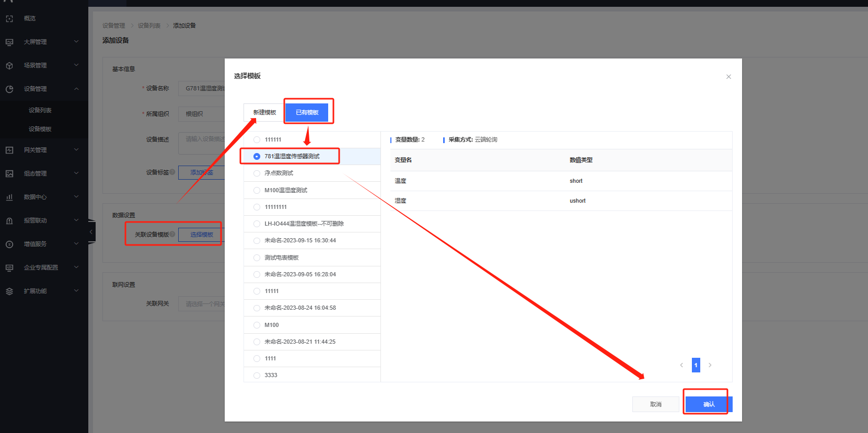Switch to the 新建模板 tab

coord(264,112)
